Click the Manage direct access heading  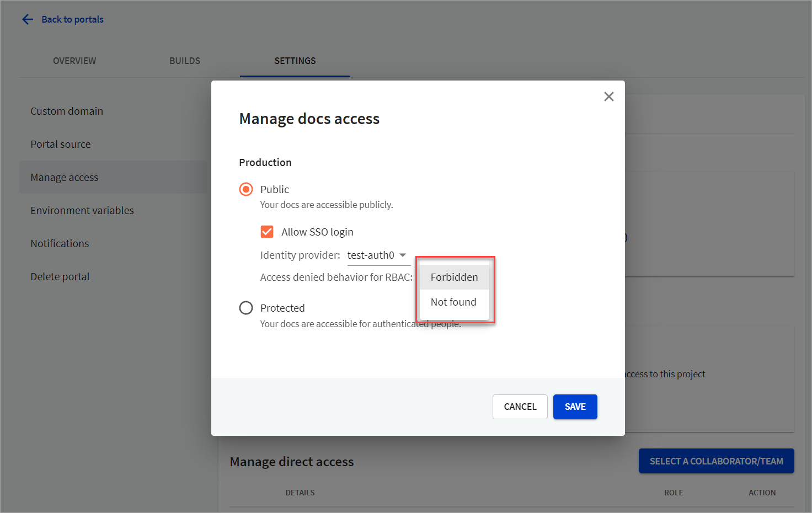292,462
